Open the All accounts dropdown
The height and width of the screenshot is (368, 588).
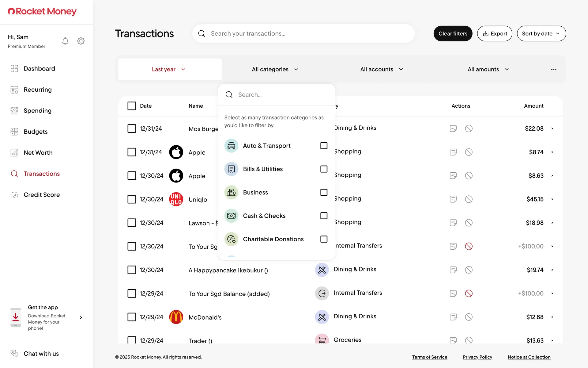point(381,69)
